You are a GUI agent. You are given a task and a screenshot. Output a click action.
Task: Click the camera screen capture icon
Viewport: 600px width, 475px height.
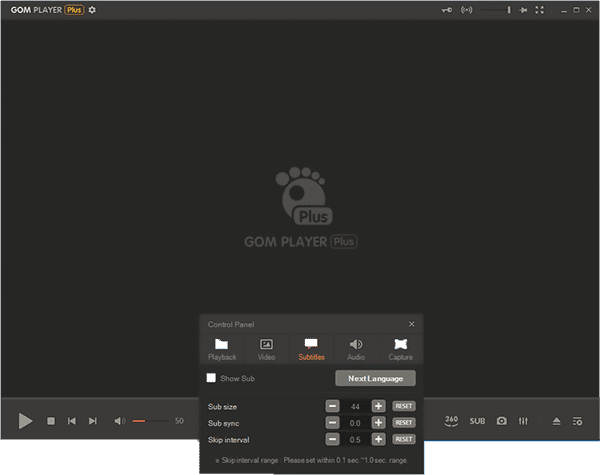(x=502, y=421)
